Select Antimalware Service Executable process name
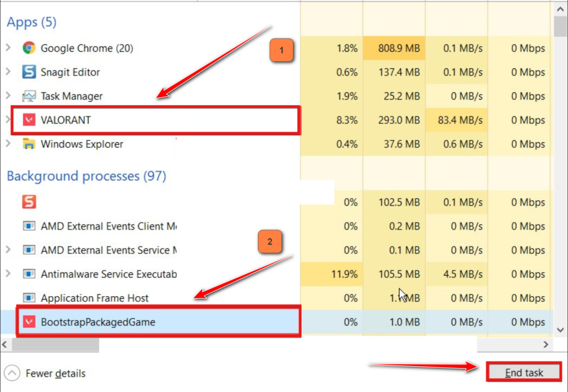 tap(109, 274)
